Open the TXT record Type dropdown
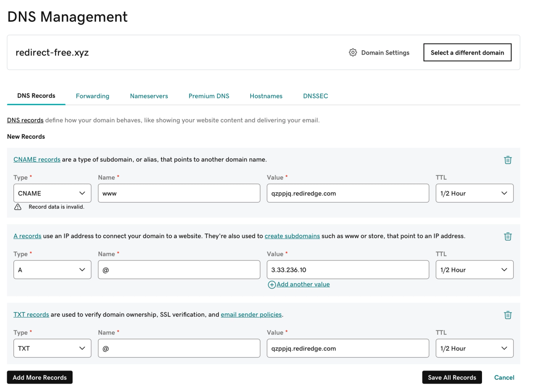 click(x=52, y=349)
